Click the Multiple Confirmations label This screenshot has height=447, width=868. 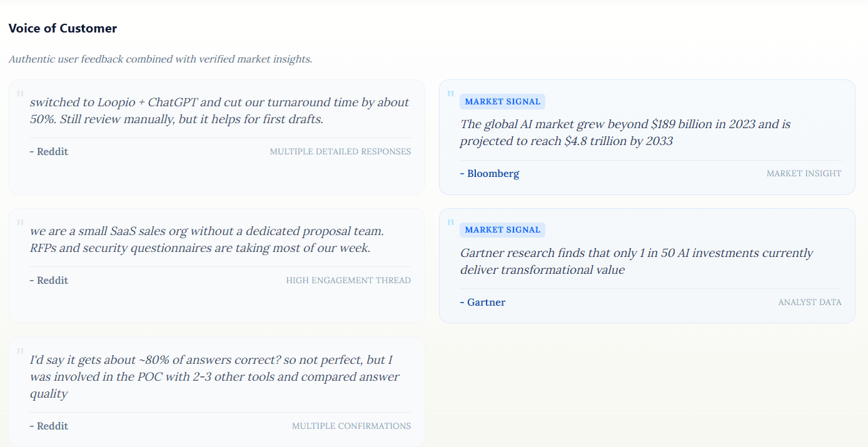351,426
